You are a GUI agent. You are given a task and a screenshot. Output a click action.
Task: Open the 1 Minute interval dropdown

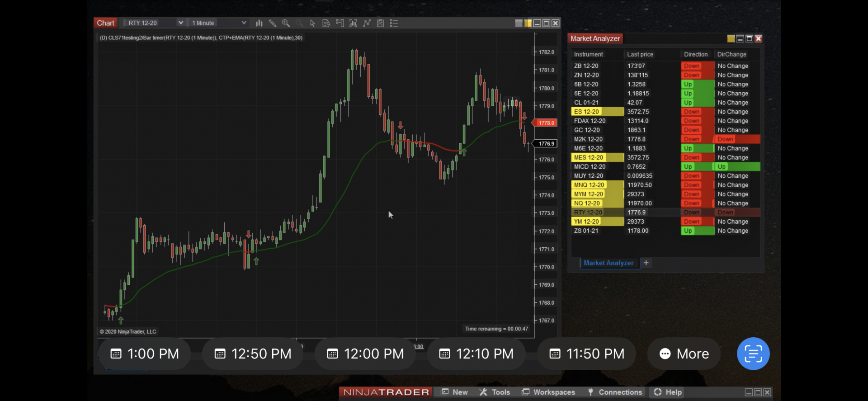[219, 23]
